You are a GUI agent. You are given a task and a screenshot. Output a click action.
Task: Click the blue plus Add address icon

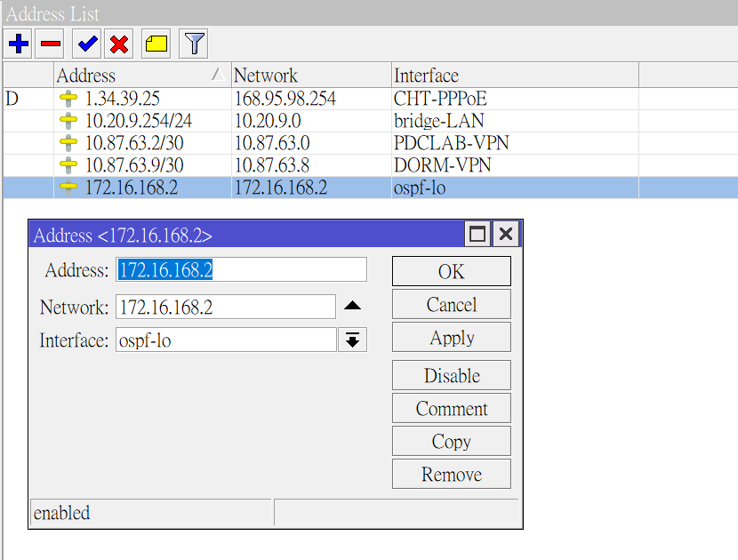[18, 43]
